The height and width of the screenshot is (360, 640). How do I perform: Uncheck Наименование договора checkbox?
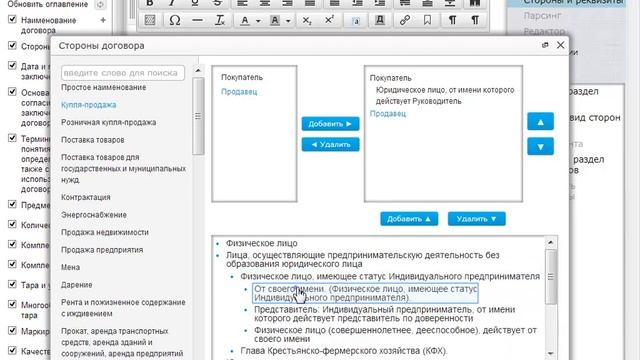(12, 19)
